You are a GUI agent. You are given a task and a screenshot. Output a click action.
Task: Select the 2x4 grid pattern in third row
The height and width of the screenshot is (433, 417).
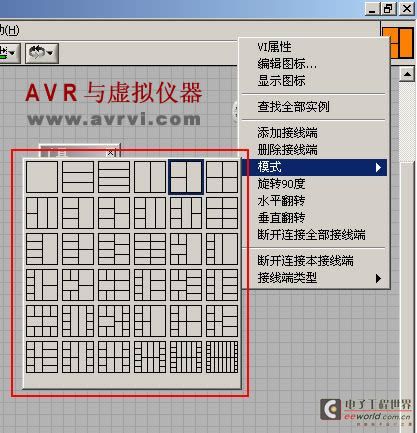click(150, 249)
